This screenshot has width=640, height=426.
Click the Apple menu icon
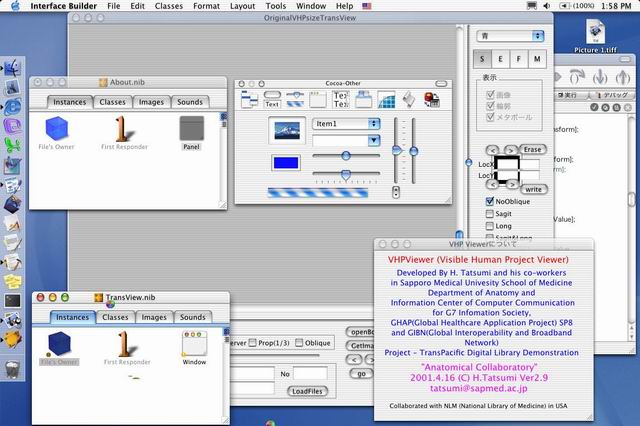(x=15, y=6)
